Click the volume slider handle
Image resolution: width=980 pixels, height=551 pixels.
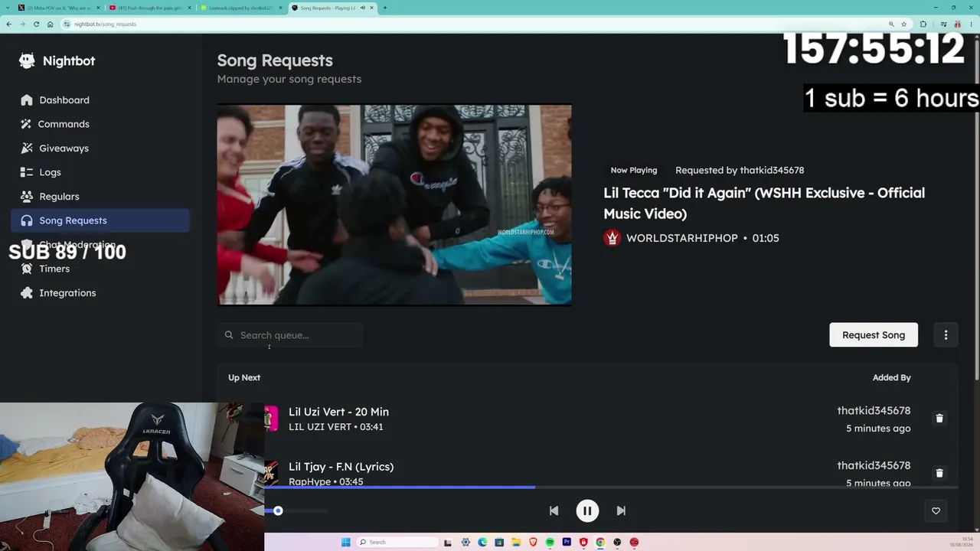278,510
